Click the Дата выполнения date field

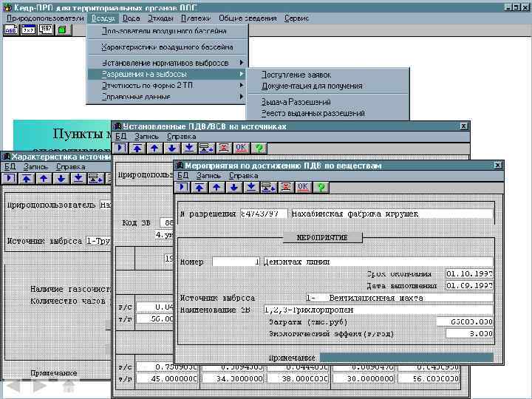point(470,286)
